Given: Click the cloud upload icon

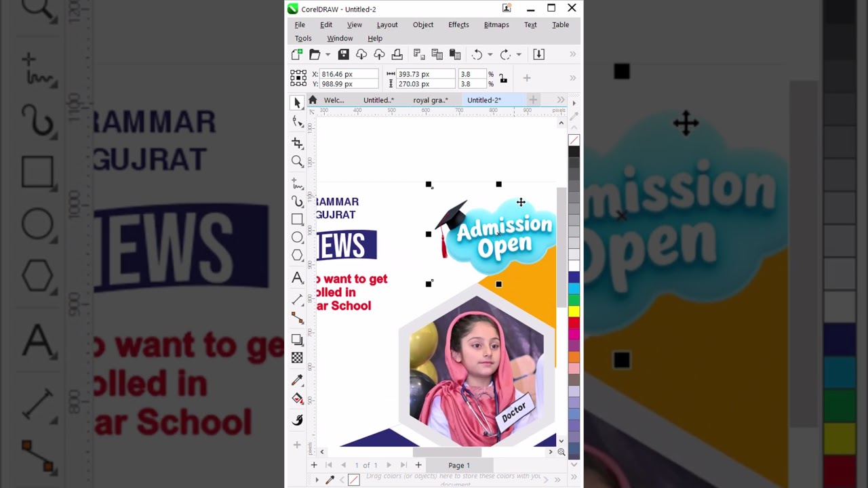Looking at the screenshot, I should (379, 54).
